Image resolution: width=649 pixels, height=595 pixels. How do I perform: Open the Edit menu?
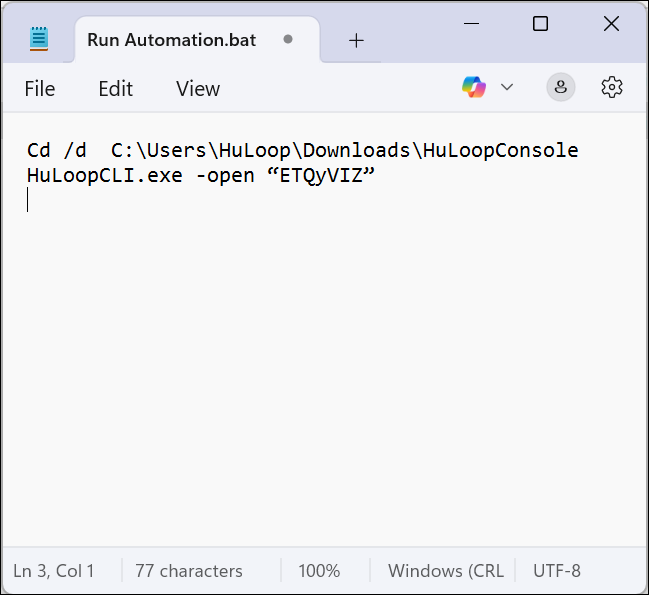click(115, 89)
